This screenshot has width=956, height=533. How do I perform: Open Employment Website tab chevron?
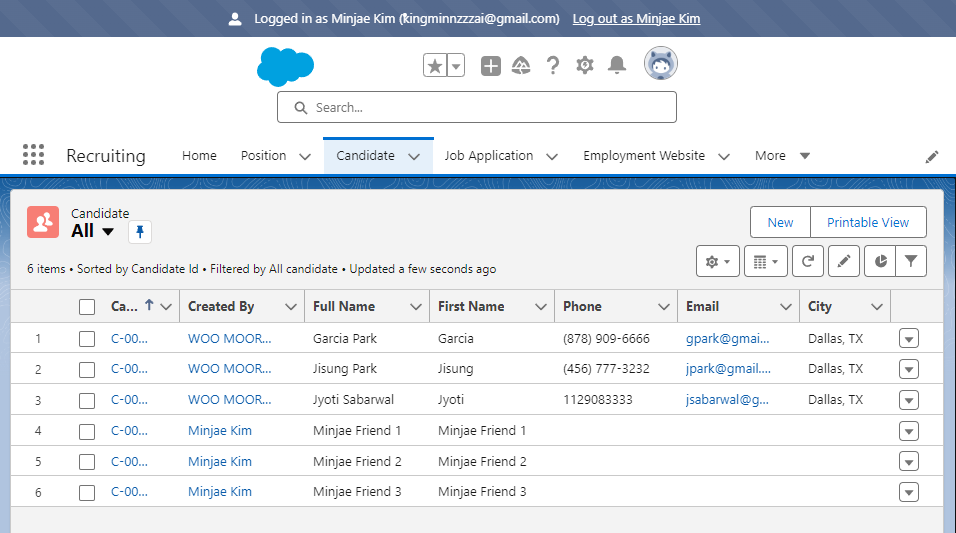724,157
